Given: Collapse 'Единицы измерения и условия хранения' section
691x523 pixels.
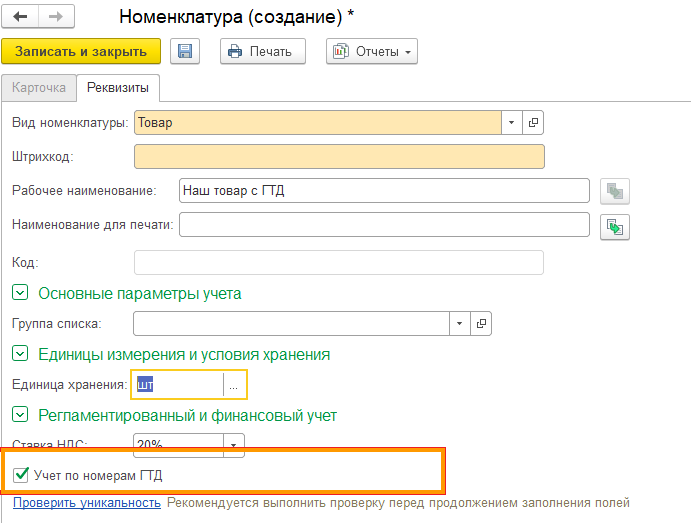Looking at the screenshot, I should click(20, 353).
